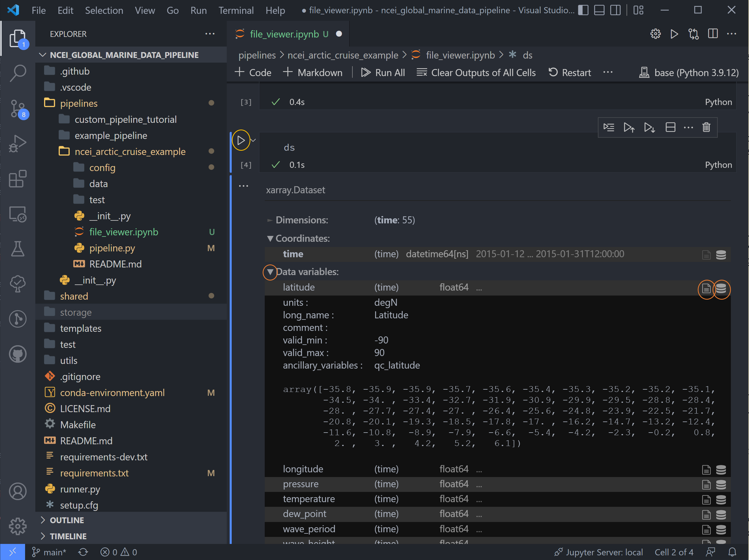Open the File menu
Screen dimensions: 749x560
click(39, 10)
